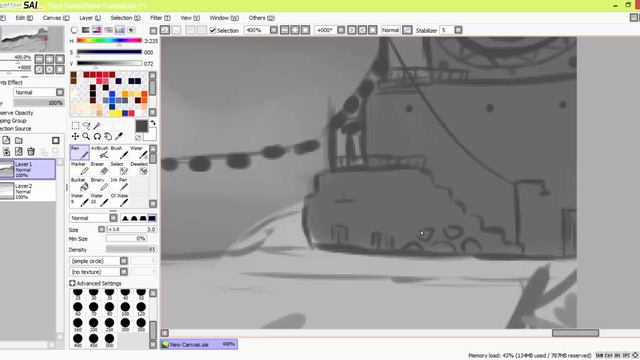Select the flat brush edge shape
The image size is (640, 360).
pos(152,218)
